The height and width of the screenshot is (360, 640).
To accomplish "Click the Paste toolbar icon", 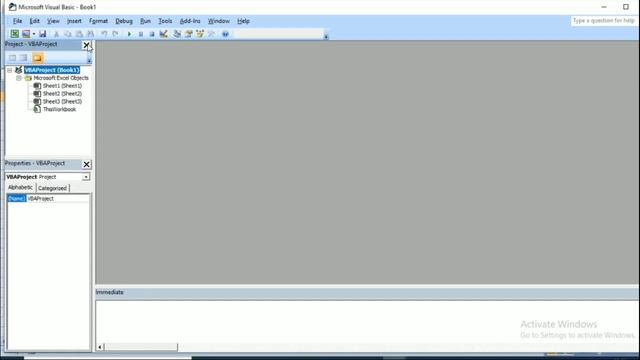I will tap(79, 34).
